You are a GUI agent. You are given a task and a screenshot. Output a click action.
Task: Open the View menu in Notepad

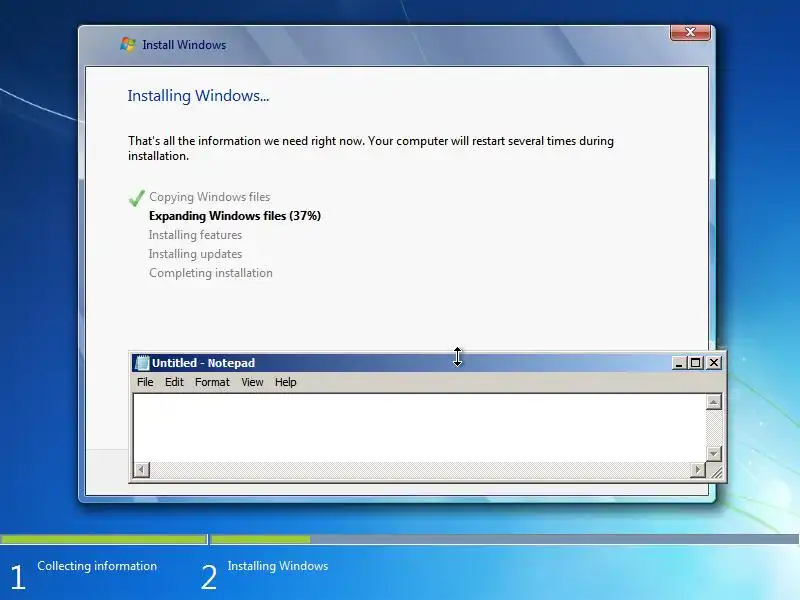pyautogui.click(x=252, y=382)
